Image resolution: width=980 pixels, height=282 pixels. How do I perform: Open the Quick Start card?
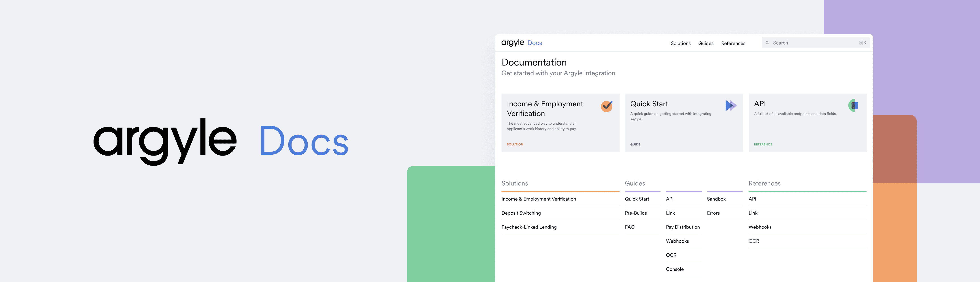pyautogui.click(x=684, y=123)
